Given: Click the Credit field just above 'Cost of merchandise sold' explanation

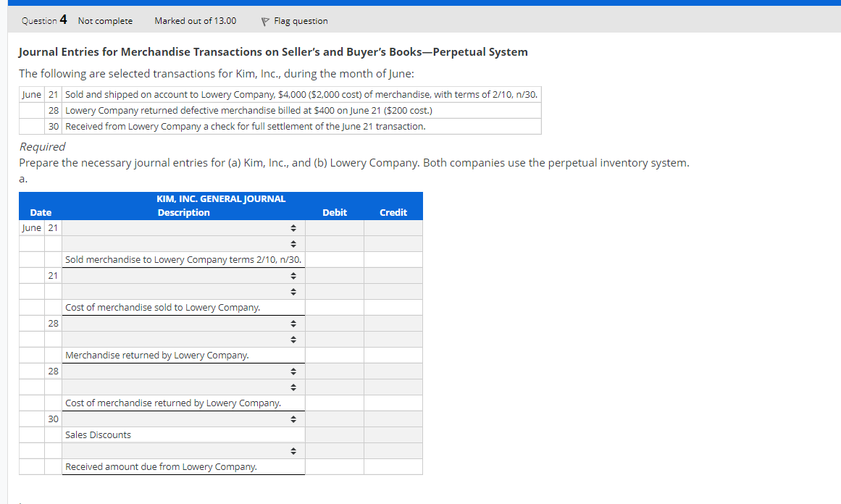Looking at the screenshot, I should coord(393,292).
